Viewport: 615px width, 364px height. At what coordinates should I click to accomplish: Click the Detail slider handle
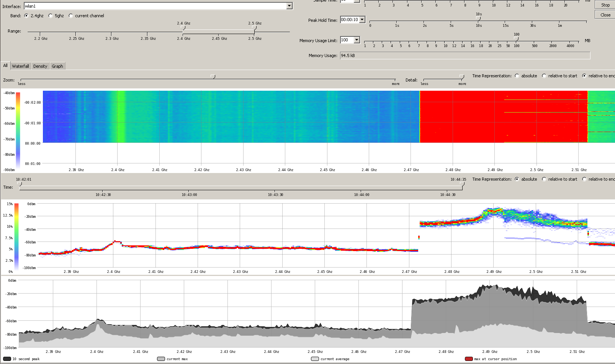[x=462, y=77]
